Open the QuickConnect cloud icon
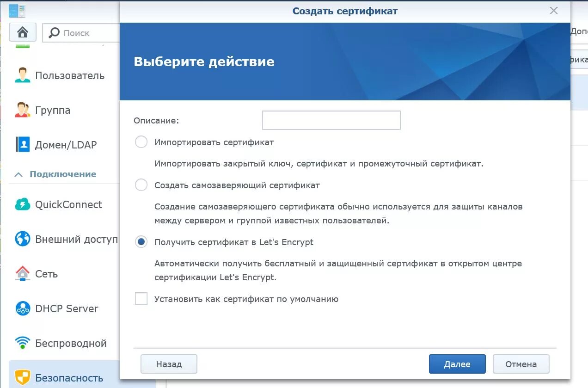 pyautogui.click(x=22, y=204)
